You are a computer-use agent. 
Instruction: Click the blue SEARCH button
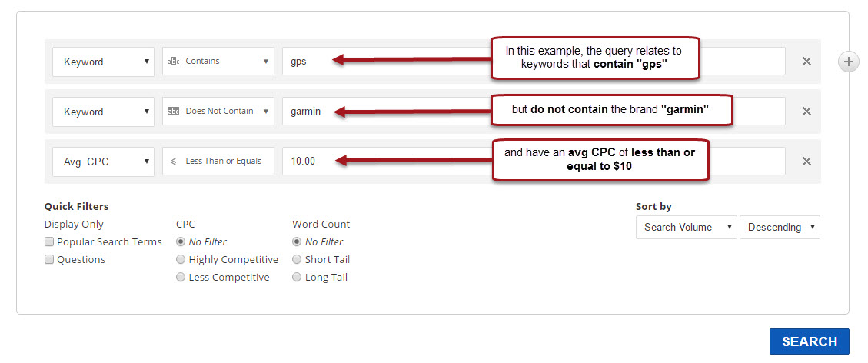tap(809, 341)
